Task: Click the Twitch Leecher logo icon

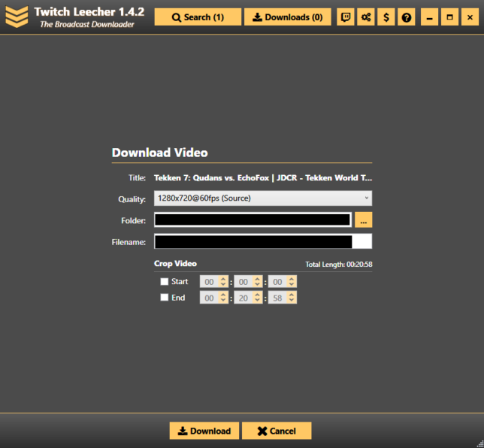Action: [16, 16]
